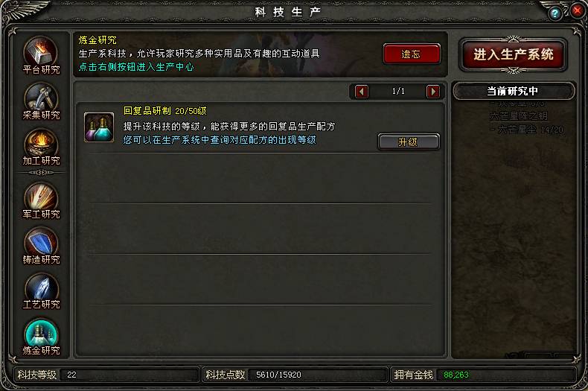Viewport: 588px width, 391px height.
Task: Click the red 遗忘 forget button
Action: pyautogui.click(x=412, y=54)
